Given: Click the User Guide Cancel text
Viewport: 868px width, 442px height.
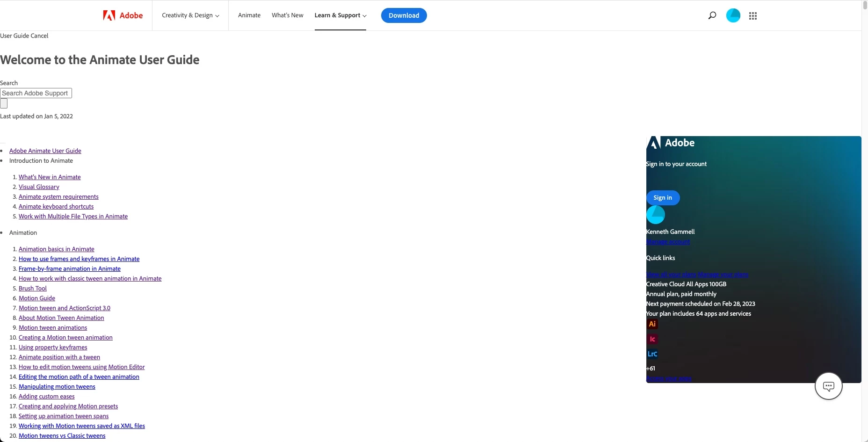Looking at the screenshot, I should 24,36.
